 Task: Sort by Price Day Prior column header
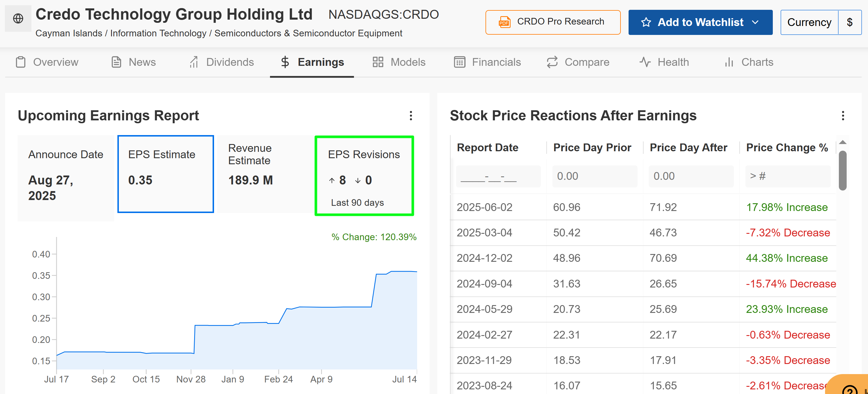click(x=592, y=147)
